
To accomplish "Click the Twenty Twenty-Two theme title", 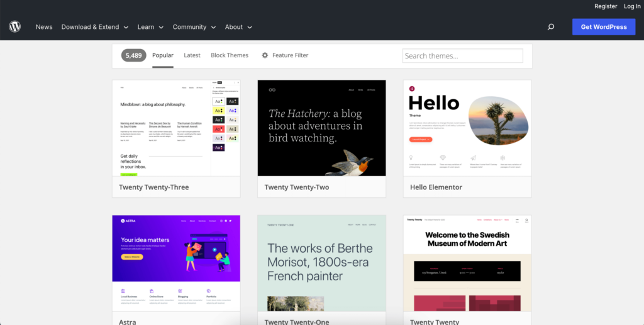I will (x=297, y=187).
